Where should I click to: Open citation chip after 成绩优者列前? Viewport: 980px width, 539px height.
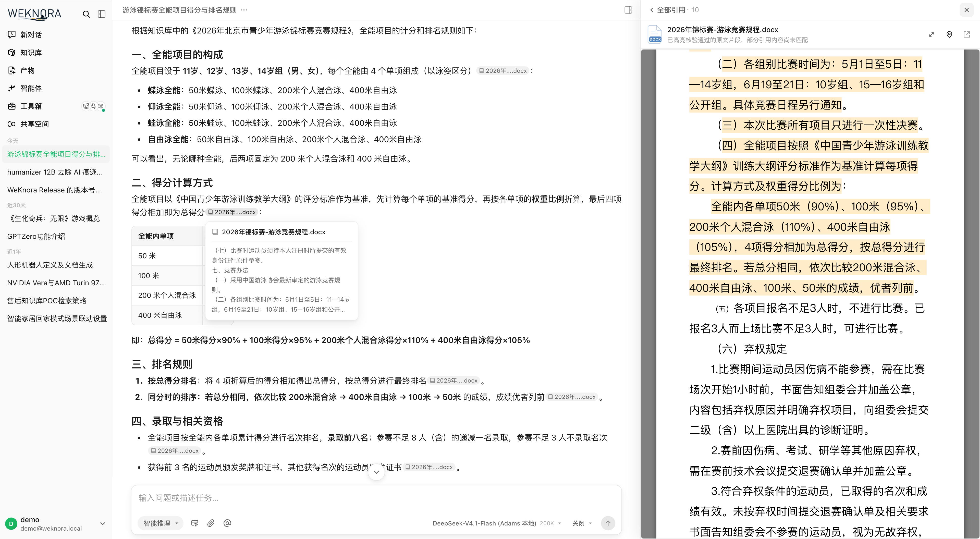[x=571, y=397]
